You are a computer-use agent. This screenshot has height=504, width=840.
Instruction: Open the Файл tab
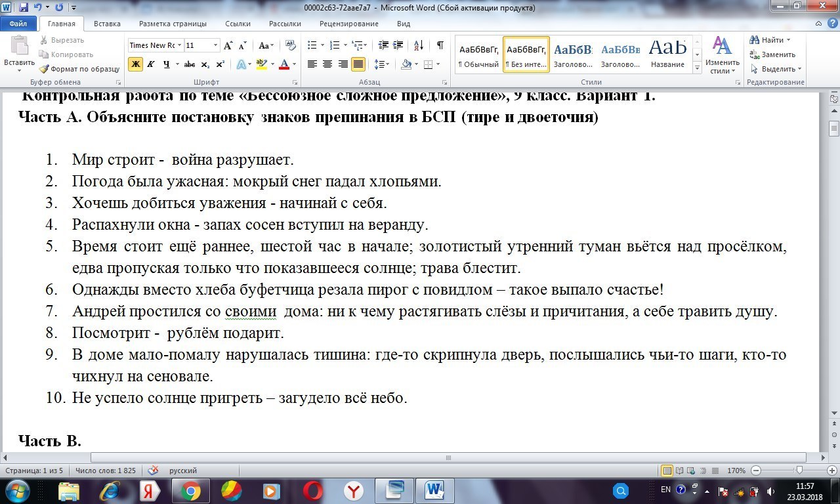pos(18,24)
